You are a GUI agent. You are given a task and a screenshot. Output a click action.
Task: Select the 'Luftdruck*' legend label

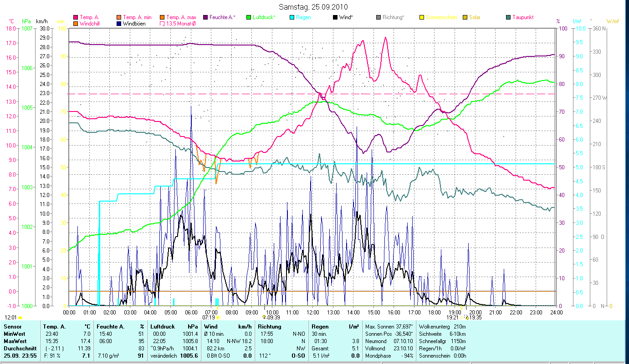pyautogui.click(x=265, y=17)
